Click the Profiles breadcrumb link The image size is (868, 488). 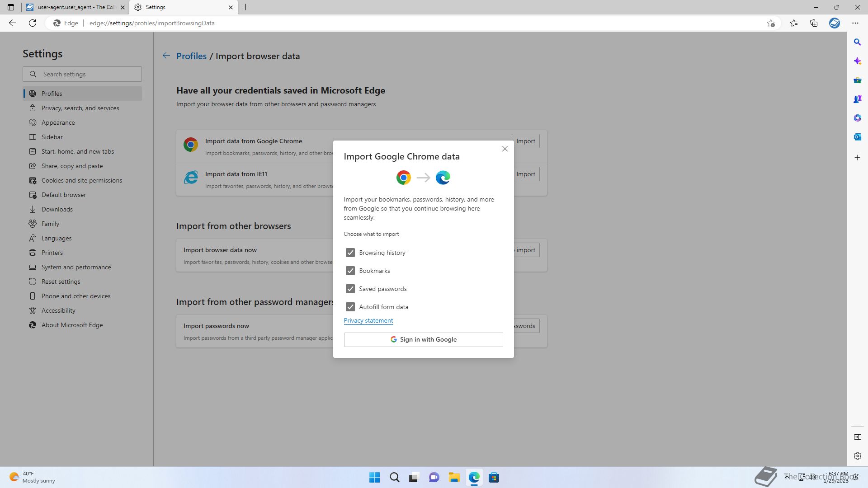(x=191, y=56)
